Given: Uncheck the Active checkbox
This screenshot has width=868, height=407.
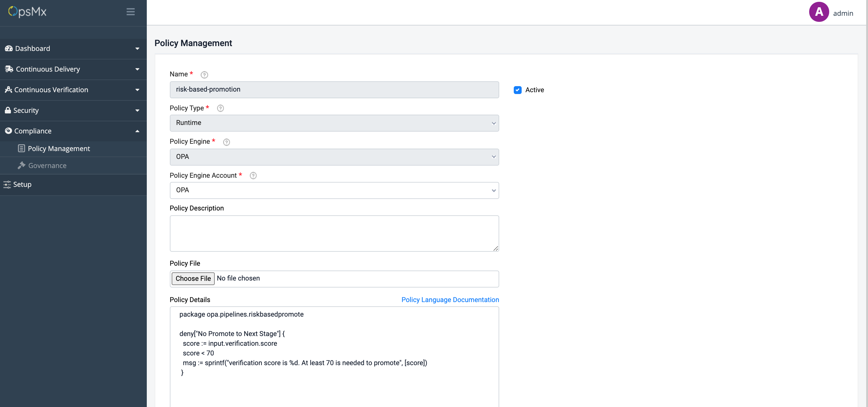Looking at the screenshot, I should 518,90.
